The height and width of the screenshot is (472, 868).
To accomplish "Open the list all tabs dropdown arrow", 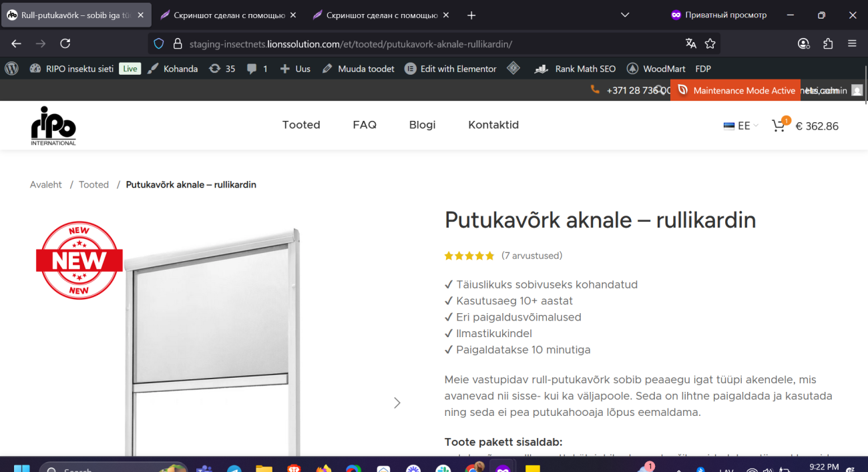I will tap(625, 15).
